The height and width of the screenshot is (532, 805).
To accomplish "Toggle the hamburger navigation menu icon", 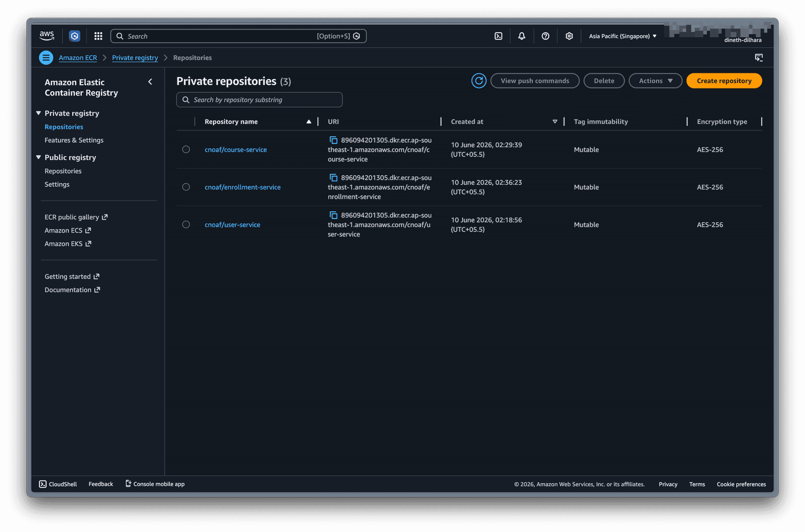I will pos(46,57).
